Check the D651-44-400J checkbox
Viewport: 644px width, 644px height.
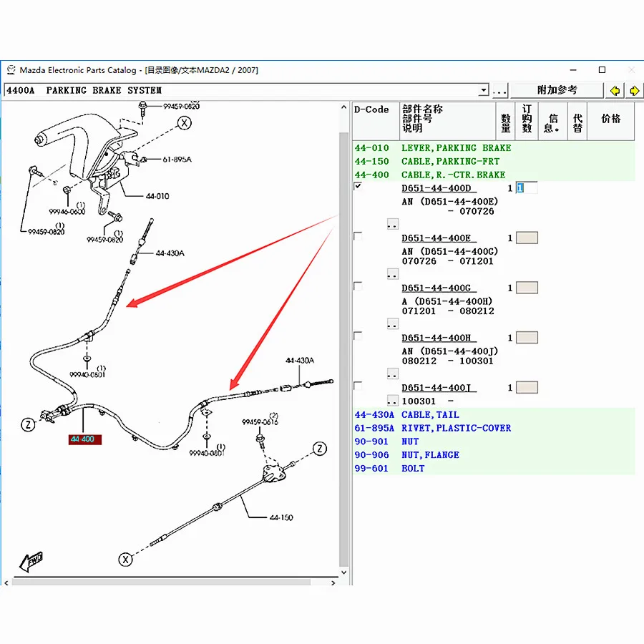[358, 386]
